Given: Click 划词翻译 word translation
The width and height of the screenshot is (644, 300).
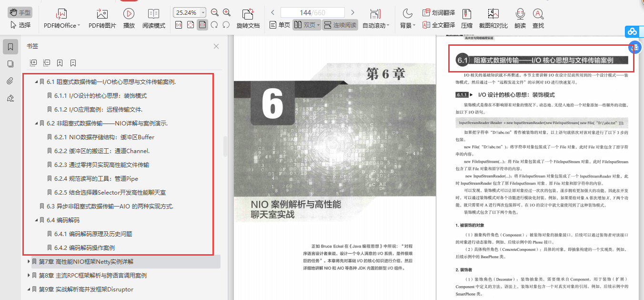Looking at the screenshot, I should click(x=438, y=12).
